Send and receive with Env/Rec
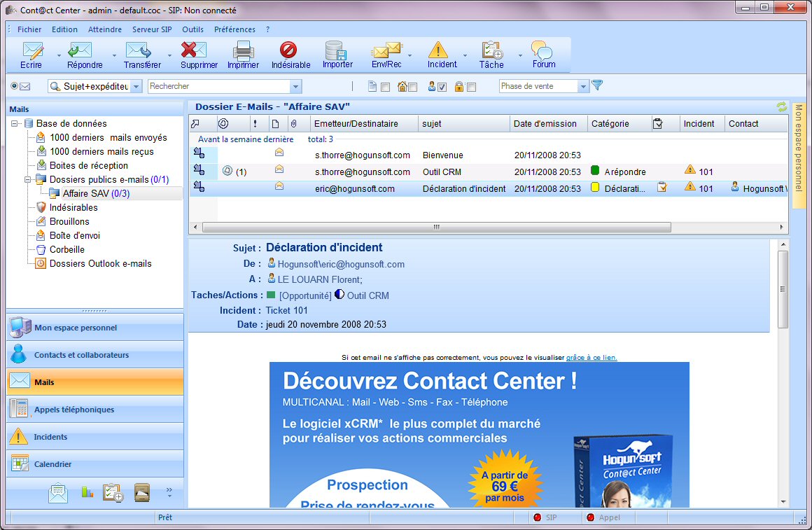Screen dimensions: 812x530 tap(386, 51)
